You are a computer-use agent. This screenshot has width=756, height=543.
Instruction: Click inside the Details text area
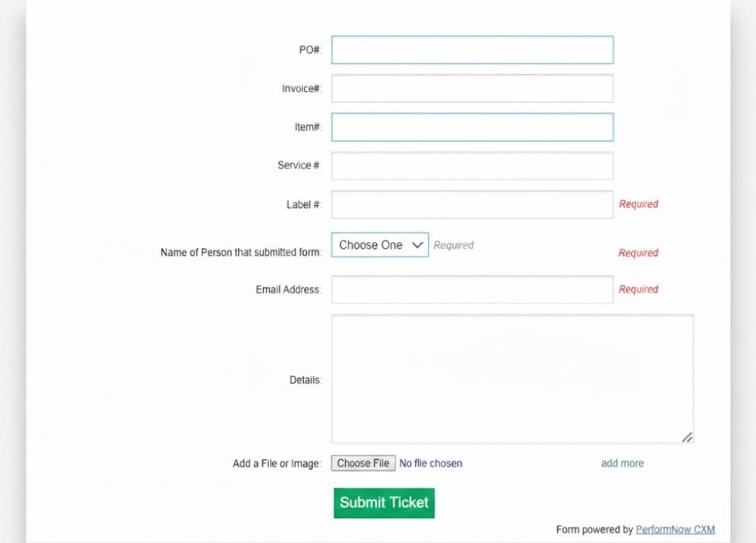pyautogui.click(x=512, y=378)
